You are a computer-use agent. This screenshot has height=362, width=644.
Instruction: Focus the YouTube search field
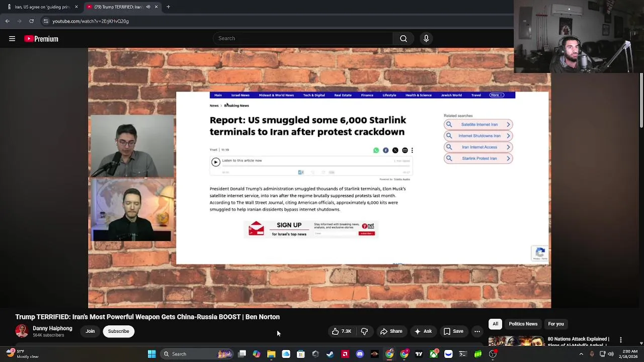303,39
